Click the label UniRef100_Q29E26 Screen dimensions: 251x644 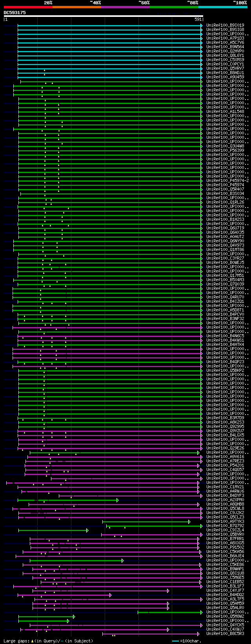[225, 448]
